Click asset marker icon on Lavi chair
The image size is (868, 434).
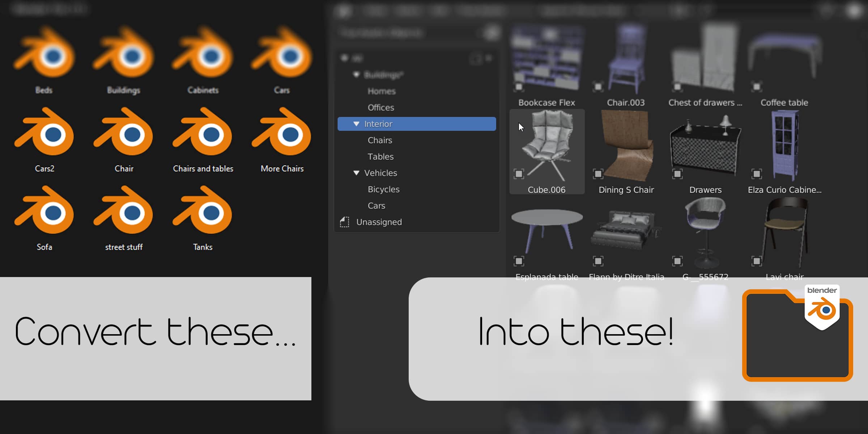pos(757,261)
